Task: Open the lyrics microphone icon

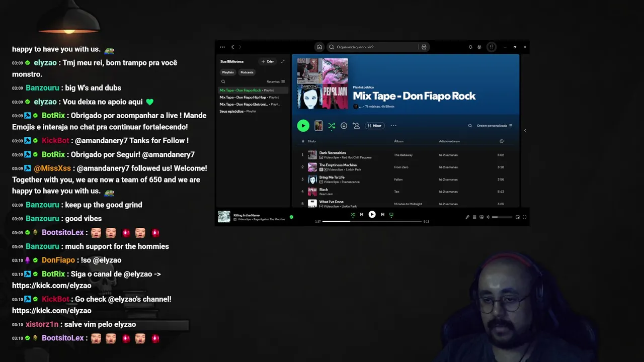Action: pos(467,217)
